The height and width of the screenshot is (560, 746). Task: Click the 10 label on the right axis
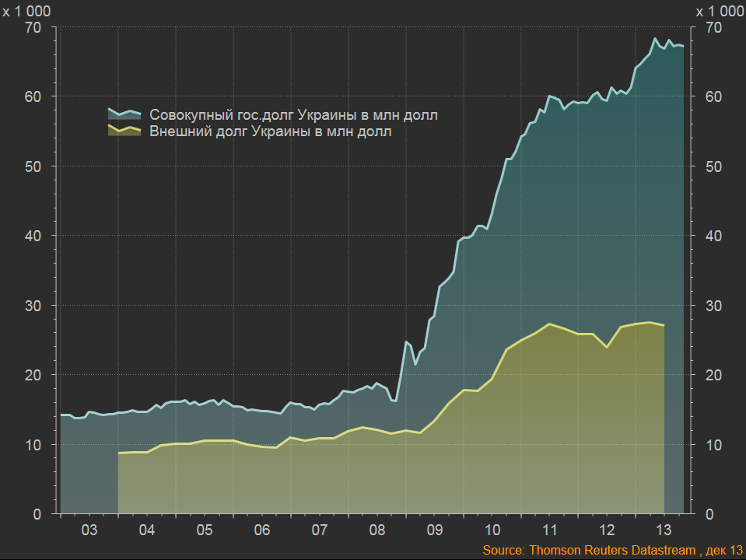click(x=713, y=445)
